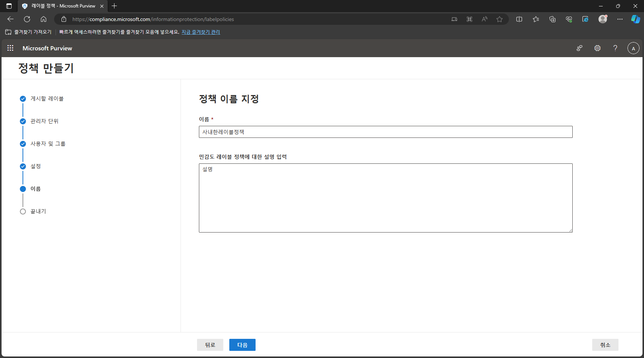644x358 pixels.
Task: Click the Microsoft Purview title
Action: tap(47, 48)
